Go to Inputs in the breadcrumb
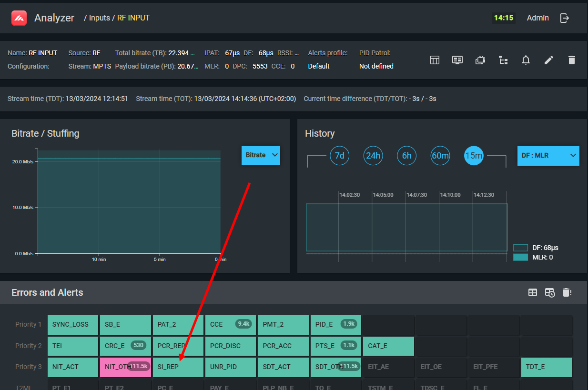The height and width of the screenshot is (390, 588). [100, 18]
